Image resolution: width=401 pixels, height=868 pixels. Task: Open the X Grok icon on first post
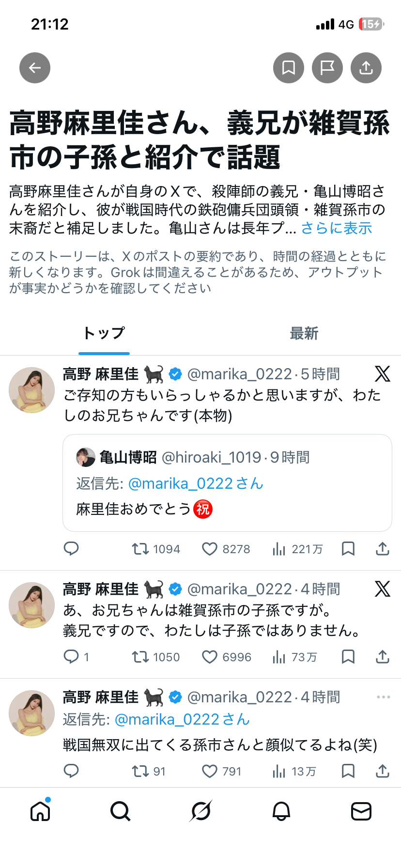383,374
